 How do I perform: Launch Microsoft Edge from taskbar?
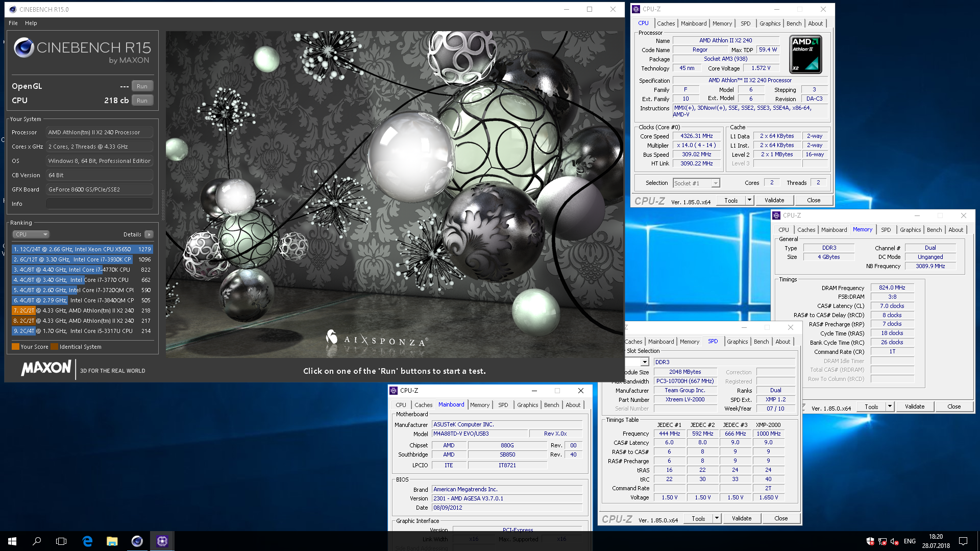pyautogui.click(x=87, y=541)
